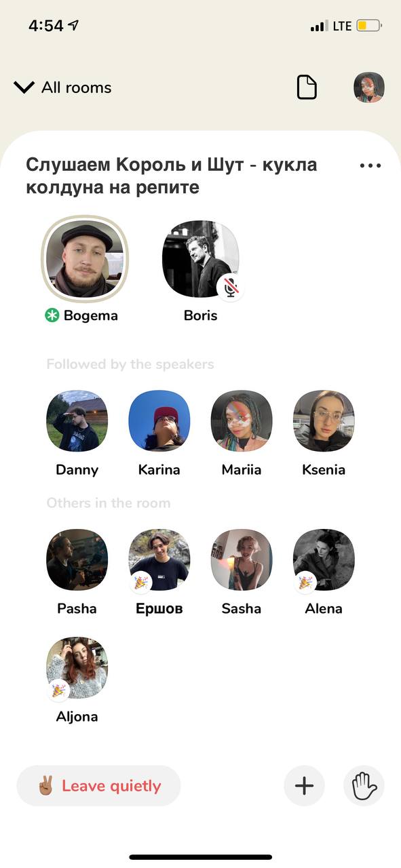401x868 pixels.
Task: Tap the muted microphone badge on Boris
Action: coord(231,288)
